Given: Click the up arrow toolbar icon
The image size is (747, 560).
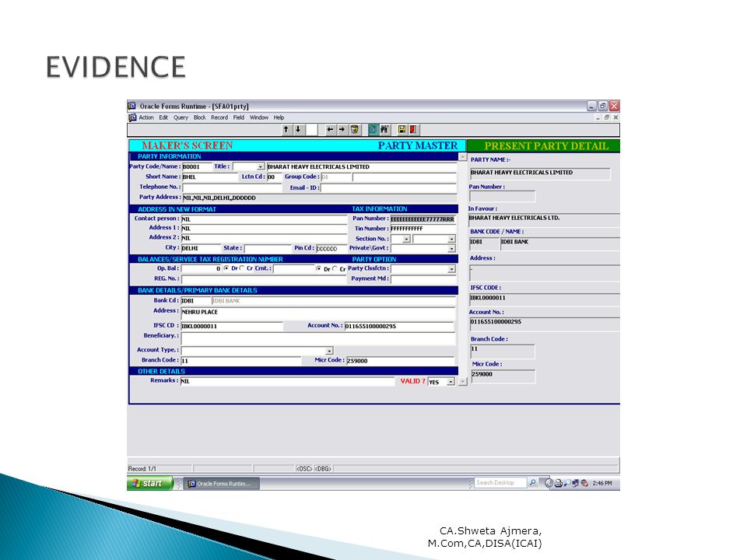Looking at the screenshot, I should (x=286, y=130).
